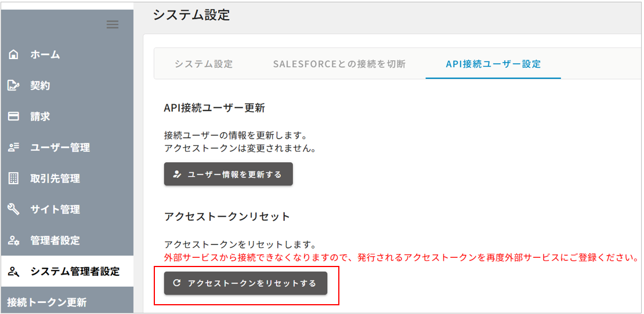644x314 pixels.
Task: Select the API接続ユーザー設定 tab
Action: (493, 64)
